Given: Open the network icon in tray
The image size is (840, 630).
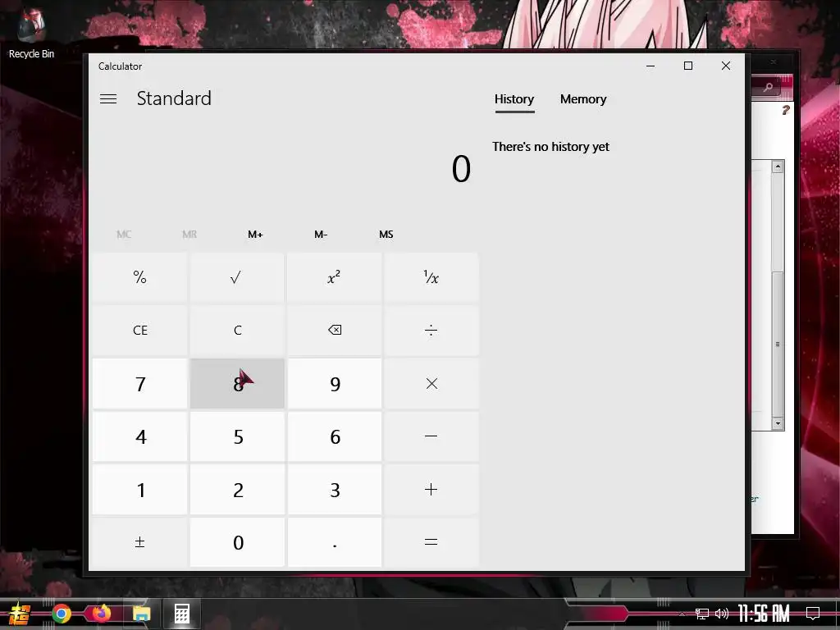Looking at the screenshot, I should pyautogui.click(x=701, y=614).
